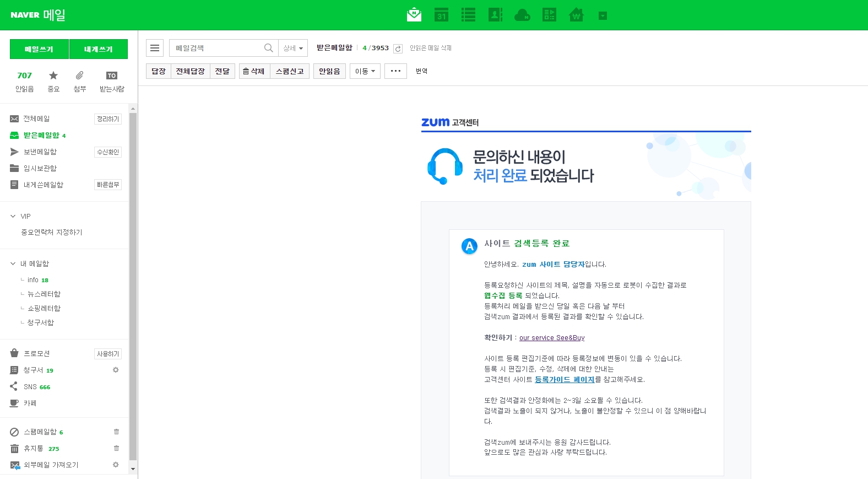The width and height of the screenshot is (868, 479).
Task: Empty the 휴지통 with trash icon
Action: click(x=116, y=448)
